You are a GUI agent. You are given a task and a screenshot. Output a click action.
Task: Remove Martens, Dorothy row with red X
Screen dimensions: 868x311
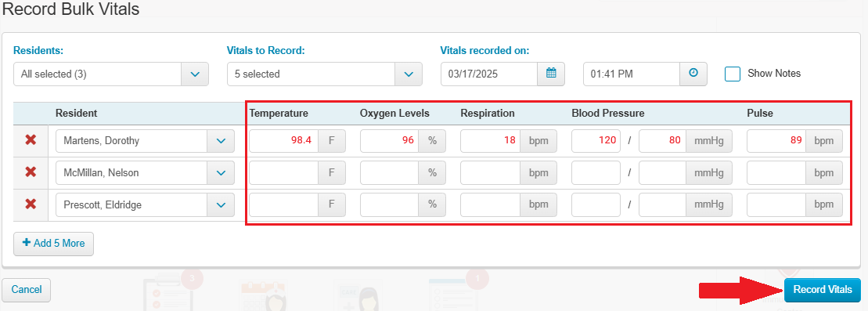pos(31,140)
